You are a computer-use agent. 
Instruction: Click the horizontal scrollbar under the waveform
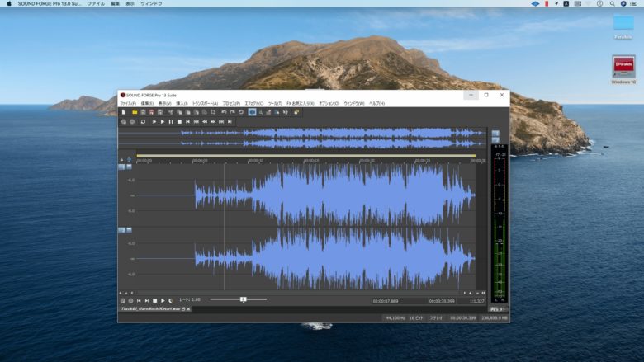tap(299, 293)
